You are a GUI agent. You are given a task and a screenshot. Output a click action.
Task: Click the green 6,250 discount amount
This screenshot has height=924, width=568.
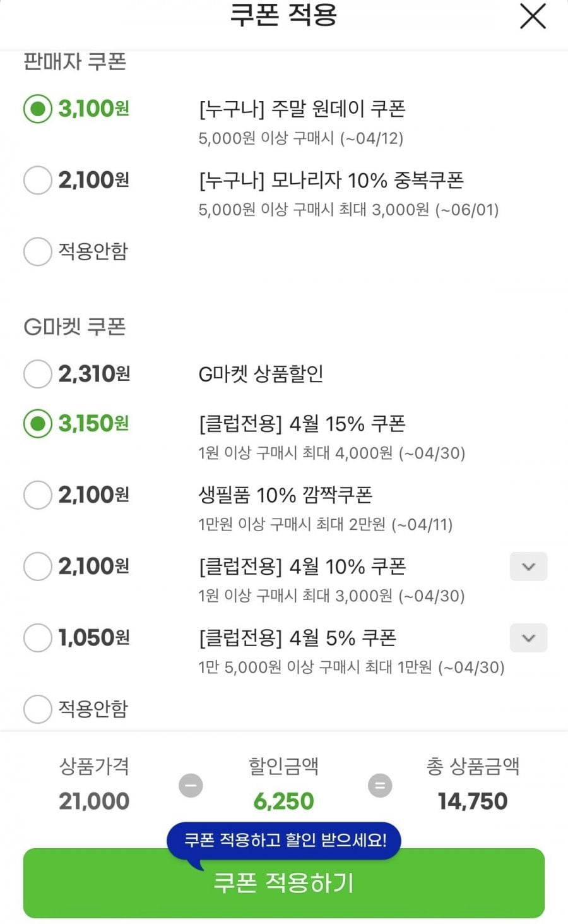tap(283, 801)
